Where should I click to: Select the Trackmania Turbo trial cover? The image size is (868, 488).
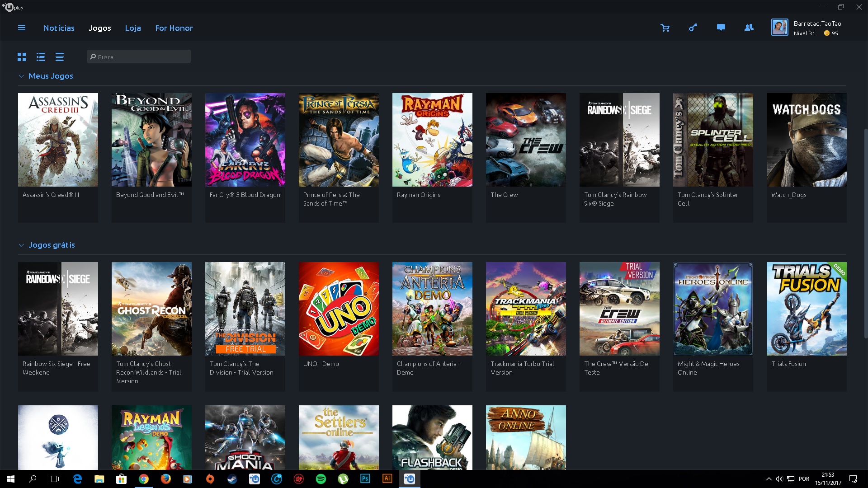[x=526, y=309]
